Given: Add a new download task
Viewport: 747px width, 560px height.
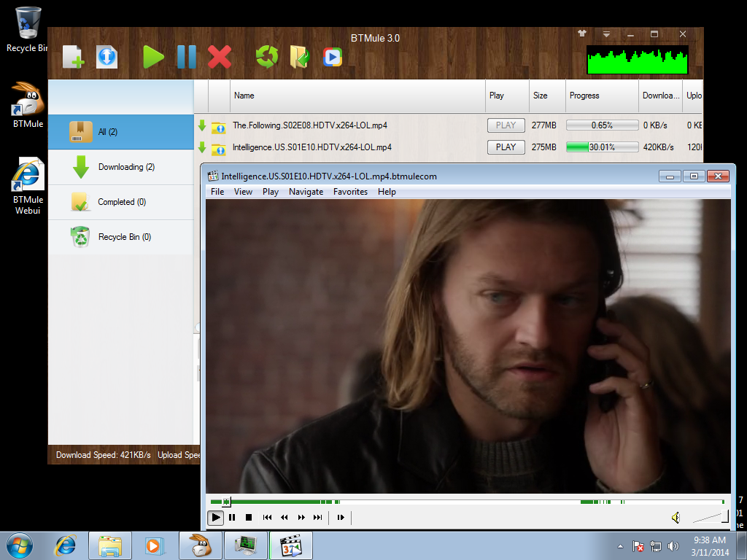Looking at the screenshot, I should (x=72, y=56).
